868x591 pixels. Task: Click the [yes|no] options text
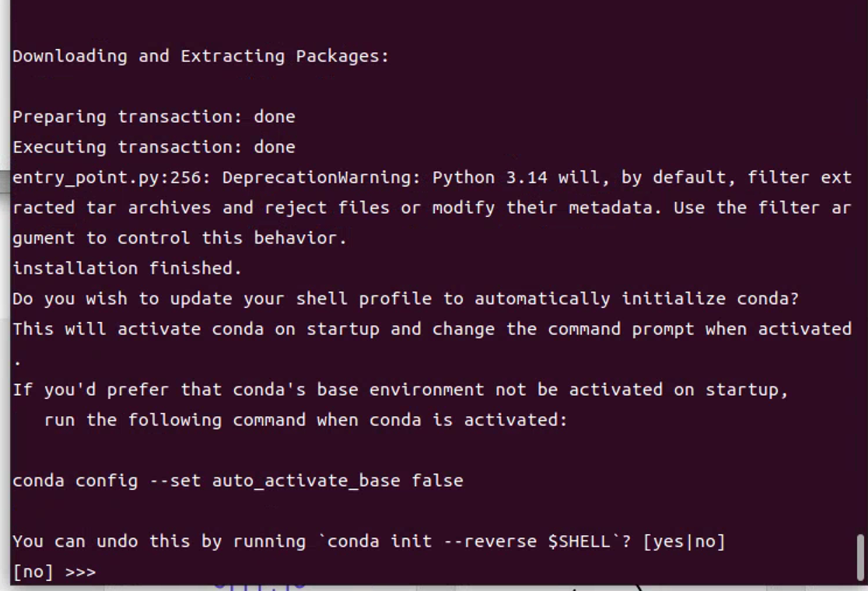click(x=684, y=541)
